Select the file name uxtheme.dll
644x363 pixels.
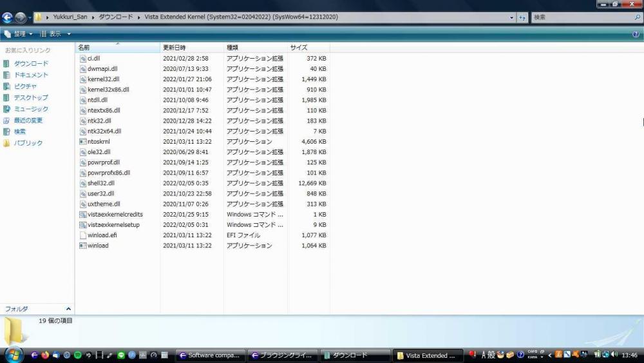click(104, 204)
